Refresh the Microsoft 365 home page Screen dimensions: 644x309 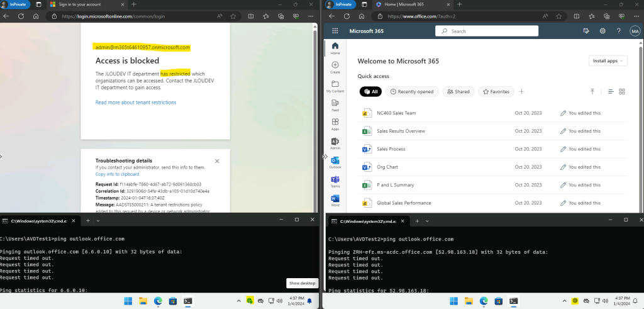point(347,16)
